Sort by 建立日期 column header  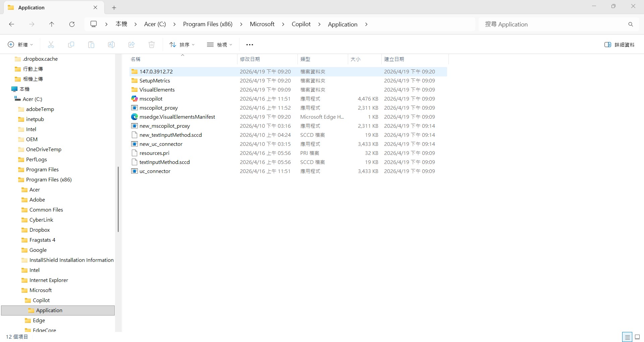point(415,59)
